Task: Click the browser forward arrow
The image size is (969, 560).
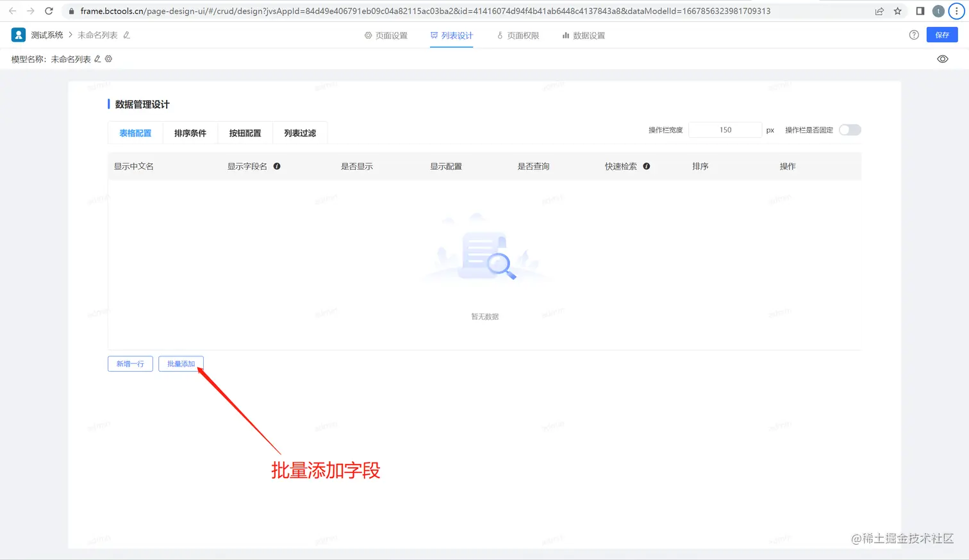Action: pyautogui.click(x=30, y=11)
